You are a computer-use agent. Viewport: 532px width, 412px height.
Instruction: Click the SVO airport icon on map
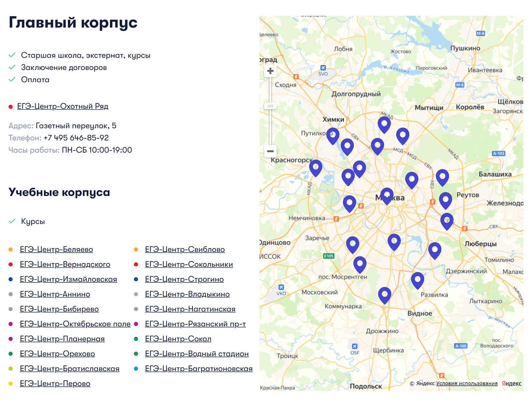323,68
